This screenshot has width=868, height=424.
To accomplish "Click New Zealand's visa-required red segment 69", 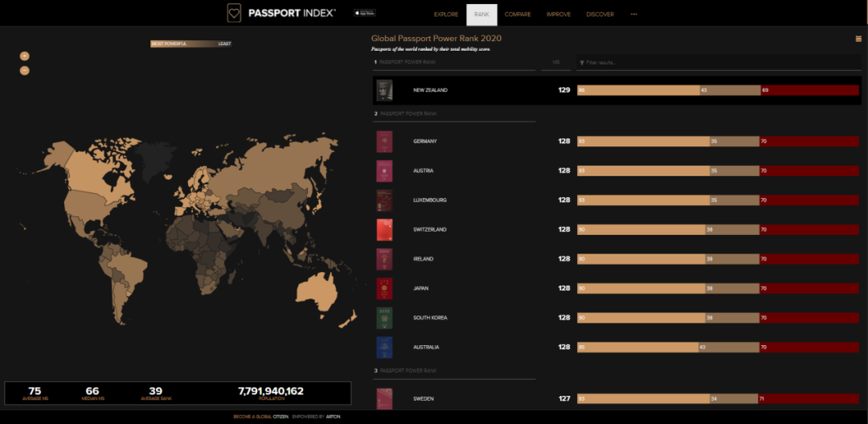I will [810, 90].
